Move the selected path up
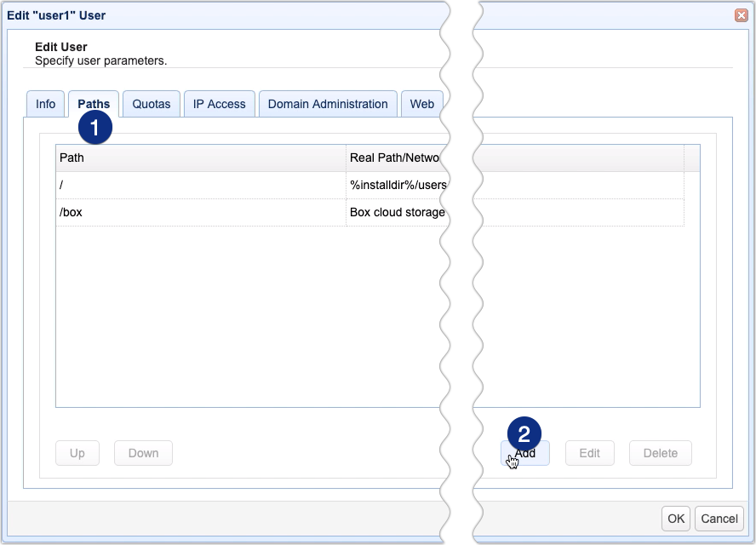 pos(77,453)
